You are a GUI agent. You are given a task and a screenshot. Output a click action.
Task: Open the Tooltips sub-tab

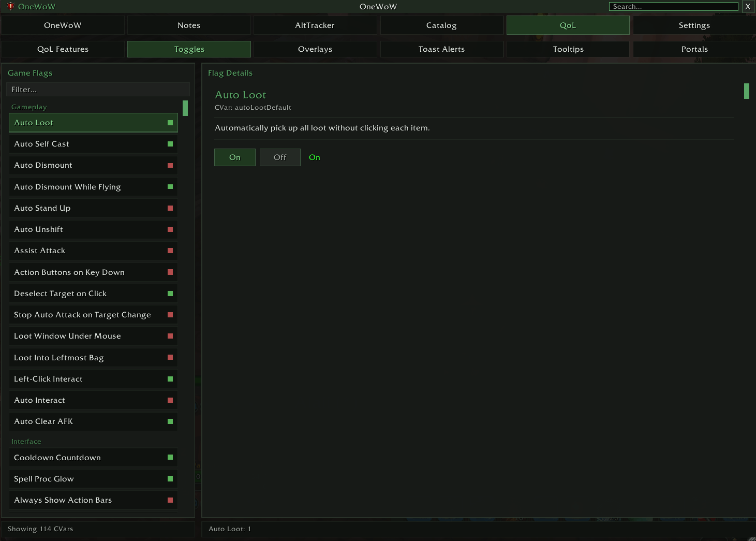[x=568, y=49]
